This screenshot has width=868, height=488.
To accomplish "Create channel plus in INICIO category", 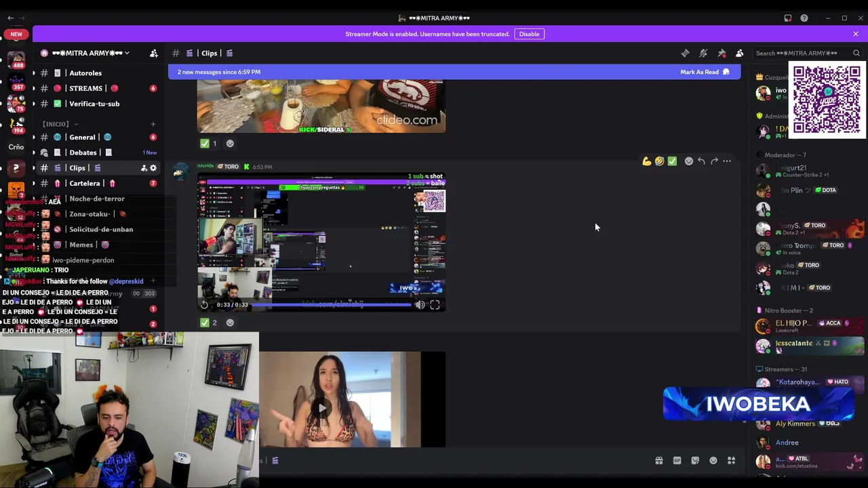I will tap(153, 124).
